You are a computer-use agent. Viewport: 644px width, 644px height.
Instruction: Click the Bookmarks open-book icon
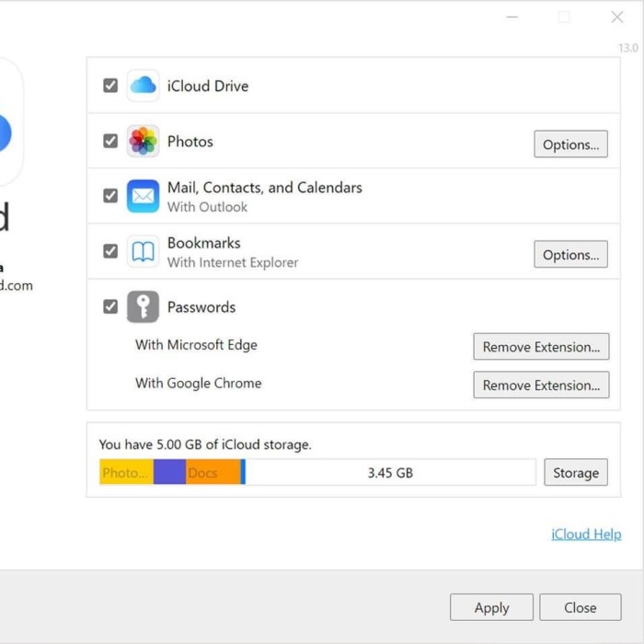[143, 251]
